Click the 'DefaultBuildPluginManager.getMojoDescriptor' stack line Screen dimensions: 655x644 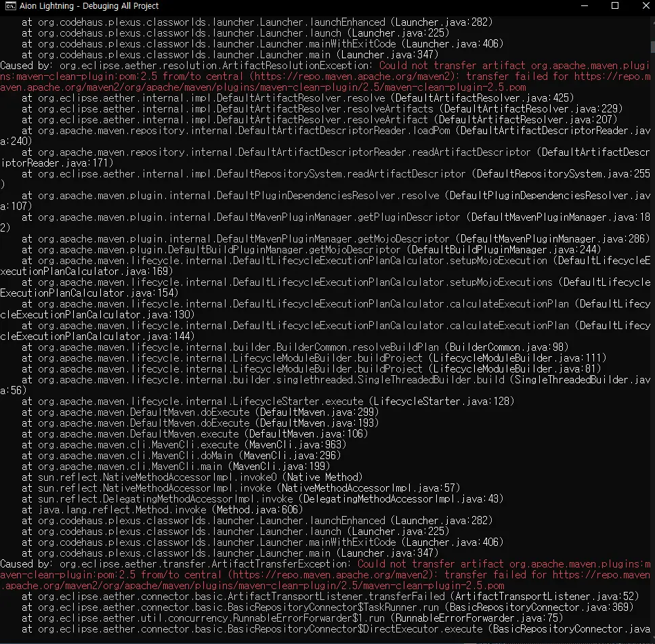coord(311,250)
